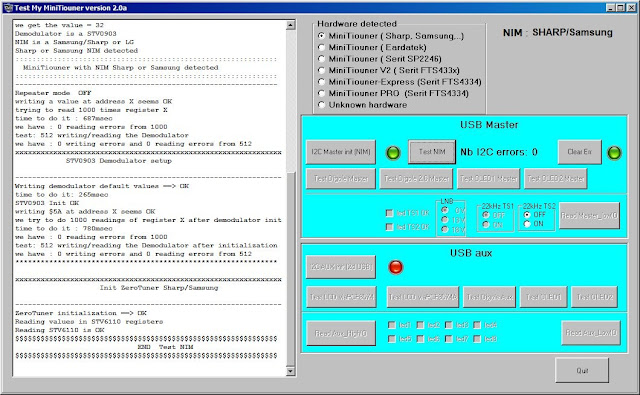Choose MiniTiouner (Serit SP2246) option
The height and width of the screenshot is (395, 640).
tap(380, 59)
